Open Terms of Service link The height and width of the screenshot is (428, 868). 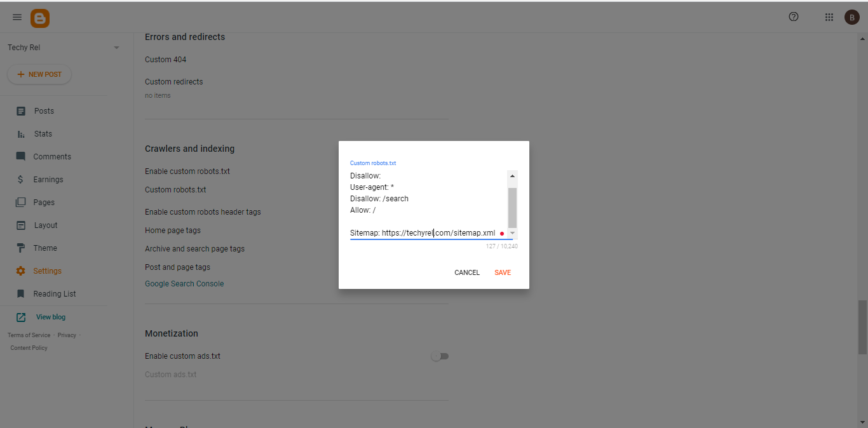(x=29, y=335)
